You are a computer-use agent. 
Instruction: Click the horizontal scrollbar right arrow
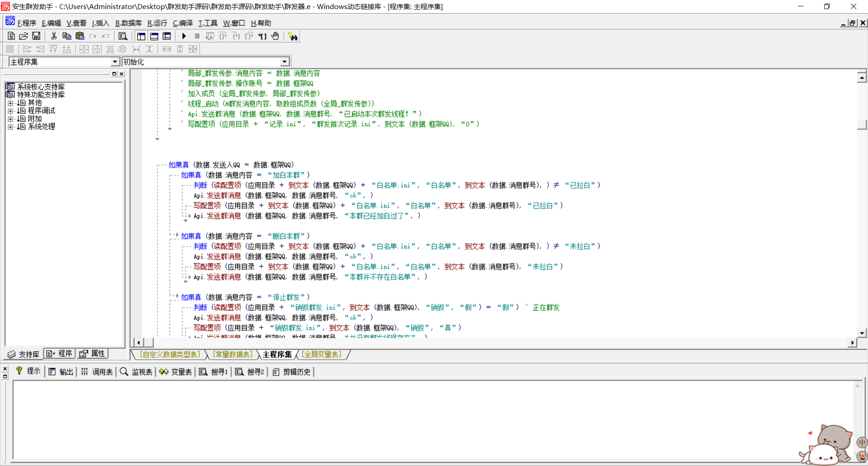(x=852, y=342)
